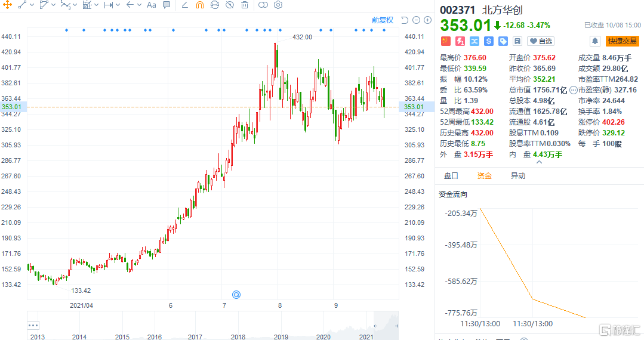644x340 pixels.
Task: Open the chart settings gear
Action: tap(278, 5)
